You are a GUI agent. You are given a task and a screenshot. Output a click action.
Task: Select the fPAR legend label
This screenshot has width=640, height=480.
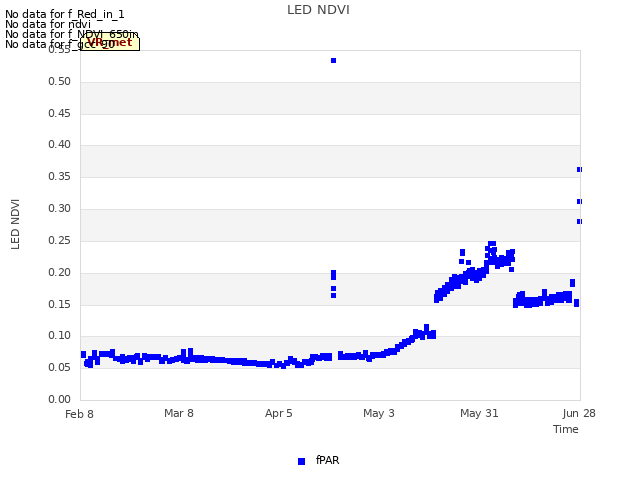point(327,460)
